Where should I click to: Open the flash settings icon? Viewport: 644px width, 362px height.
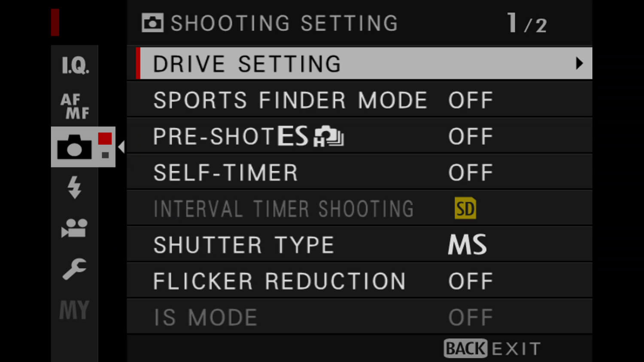74,187
